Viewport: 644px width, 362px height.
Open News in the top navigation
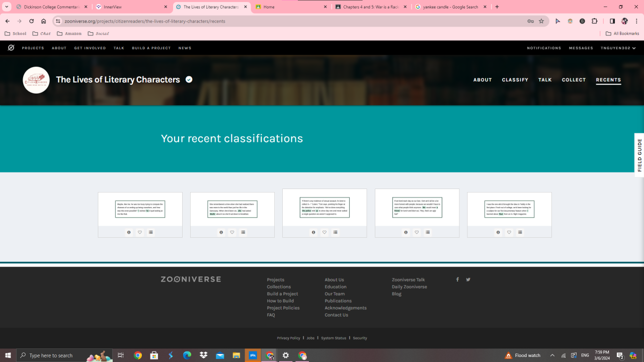click(185, 48)
